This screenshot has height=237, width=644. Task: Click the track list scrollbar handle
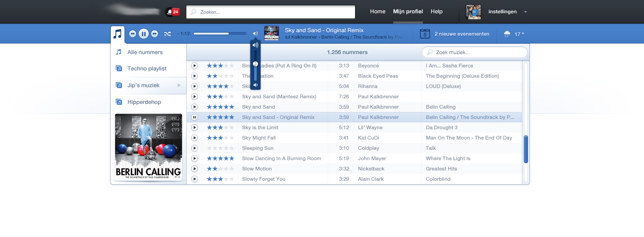526,149
